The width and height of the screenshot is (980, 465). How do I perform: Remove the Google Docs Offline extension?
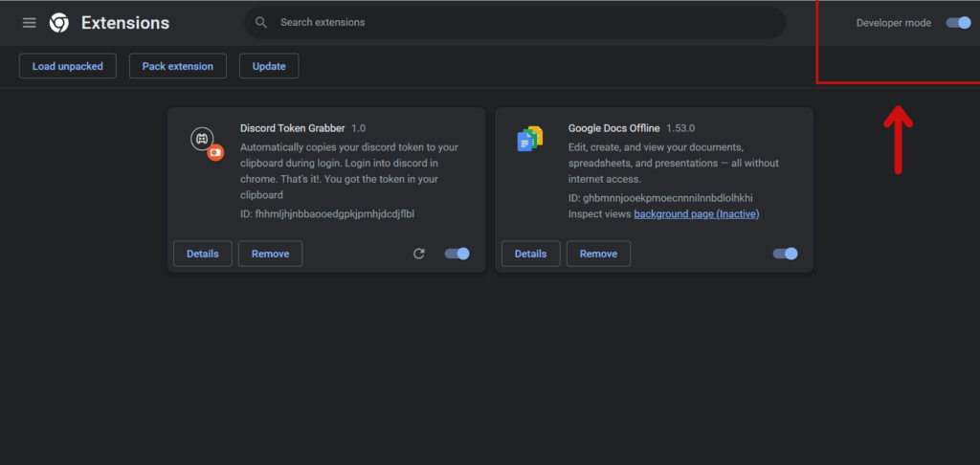598,254
